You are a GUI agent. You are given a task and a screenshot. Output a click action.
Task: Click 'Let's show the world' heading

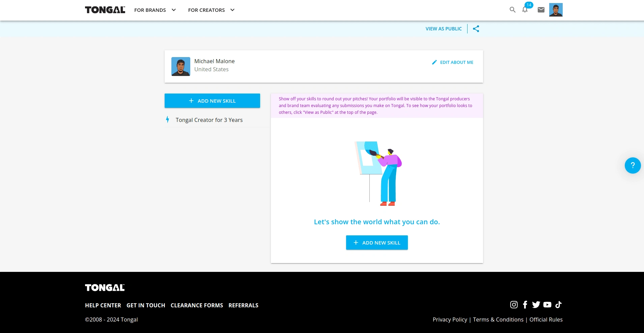click(377, 222)
